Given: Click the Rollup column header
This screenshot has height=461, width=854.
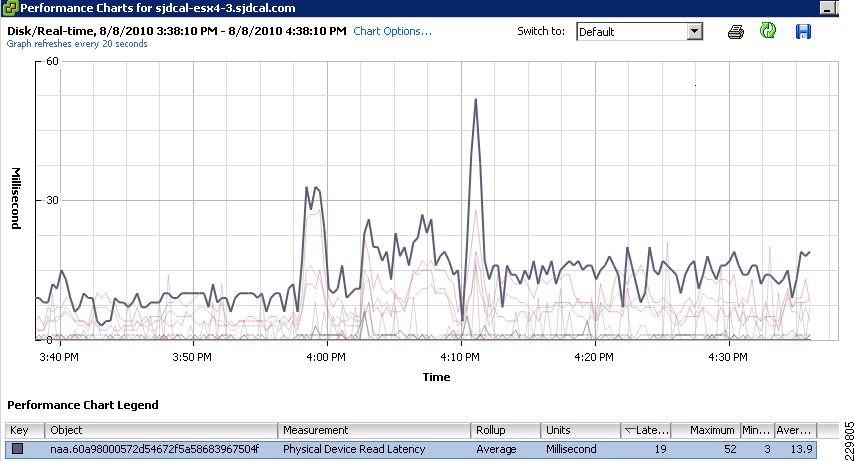Looking at the screenshot, I should click(x=505, y=430).
